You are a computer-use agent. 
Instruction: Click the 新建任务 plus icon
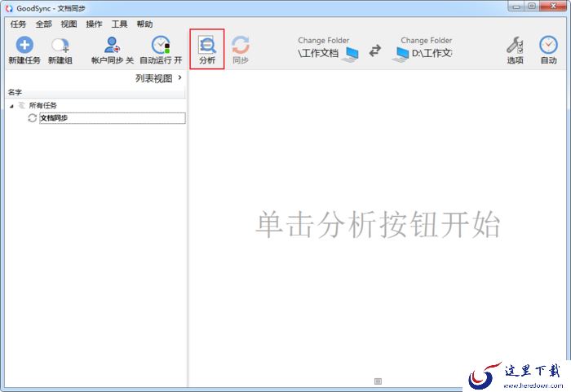tap(24, 45)
